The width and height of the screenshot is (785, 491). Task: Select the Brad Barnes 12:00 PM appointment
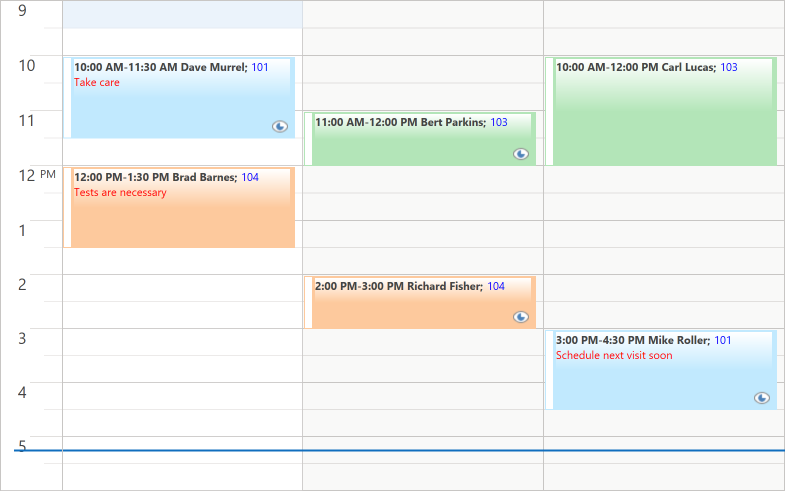(x=179, y=207)
